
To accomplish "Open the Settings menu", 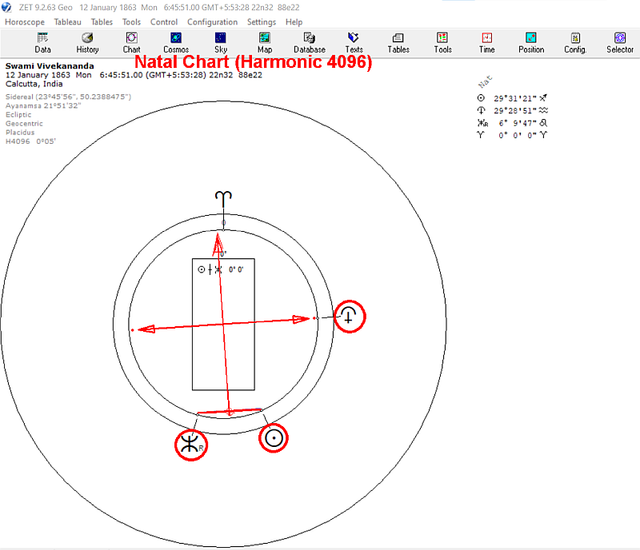I will 261,22.
